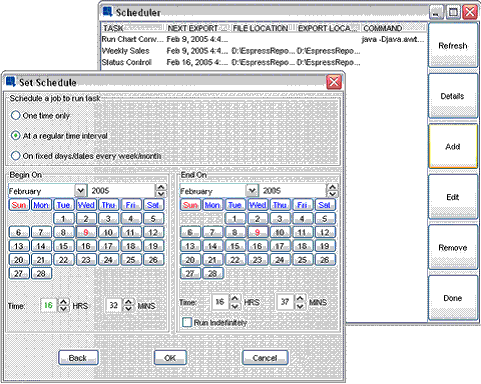
Task: Click Sun header in Begin On calendar
Action: pyautogui.click(x=19, y=205)
